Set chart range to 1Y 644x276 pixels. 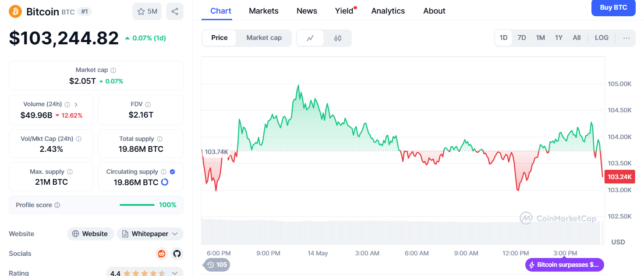pos(559,38)
